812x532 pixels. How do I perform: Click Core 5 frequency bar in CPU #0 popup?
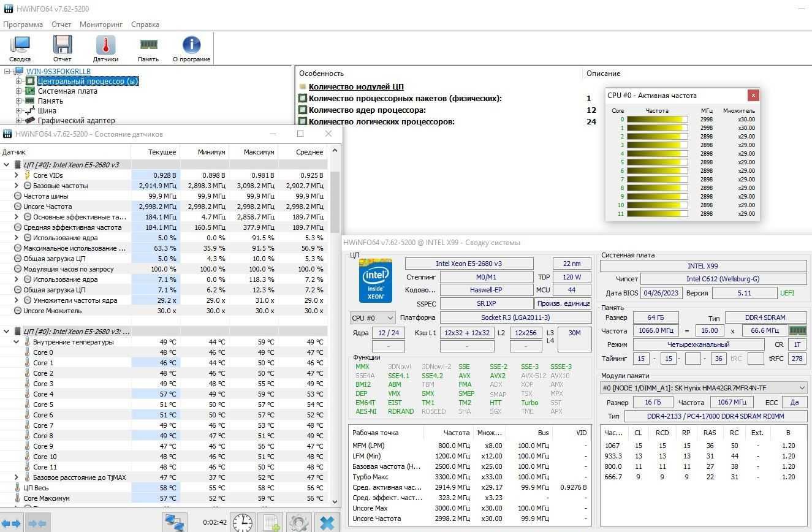pyautogui.click(x=657, y=162)
